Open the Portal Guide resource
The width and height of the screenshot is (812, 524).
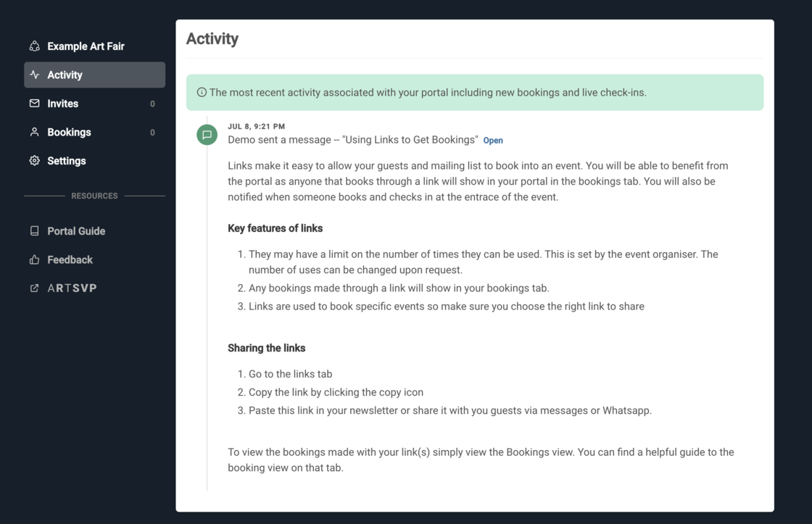point(76,231)
